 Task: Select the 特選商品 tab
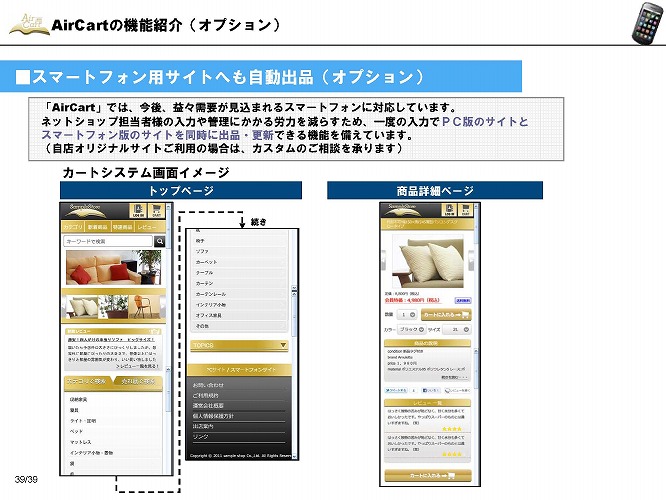click(122, 227)
